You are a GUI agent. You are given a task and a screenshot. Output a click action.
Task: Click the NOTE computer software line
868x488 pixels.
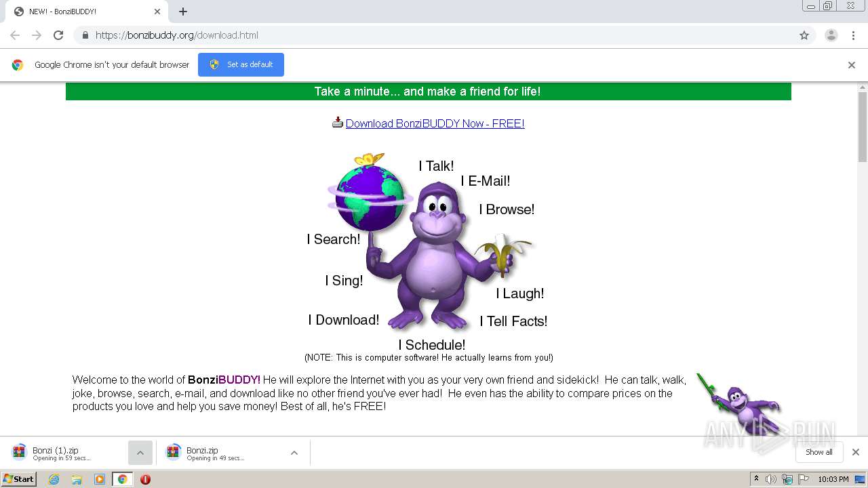coord(429,358)
